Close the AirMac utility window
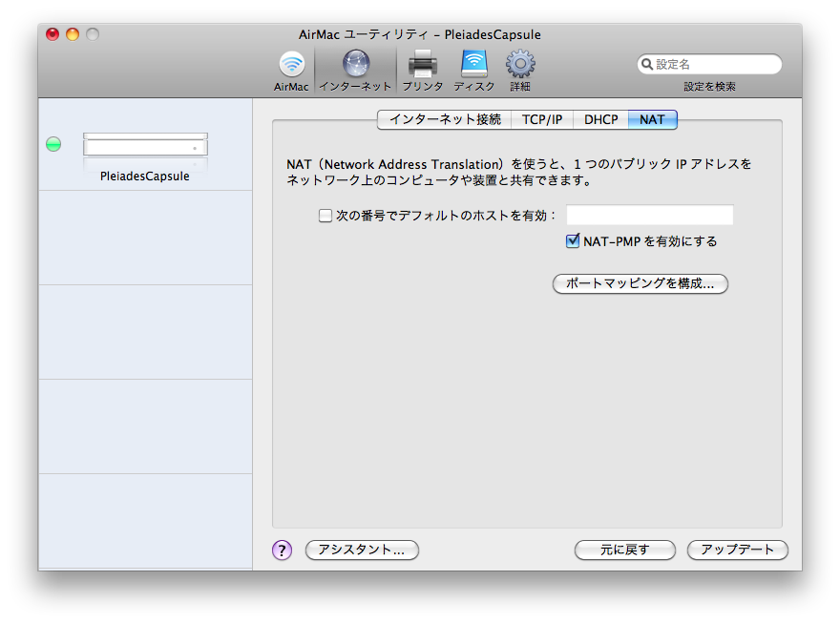Screen dimensions: 840x623 point(52,34)
